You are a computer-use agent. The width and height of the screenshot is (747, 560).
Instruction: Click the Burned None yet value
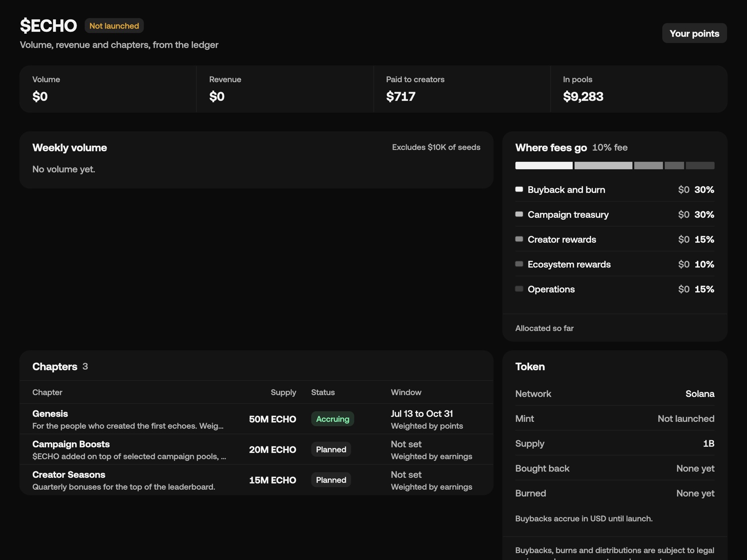695,493
